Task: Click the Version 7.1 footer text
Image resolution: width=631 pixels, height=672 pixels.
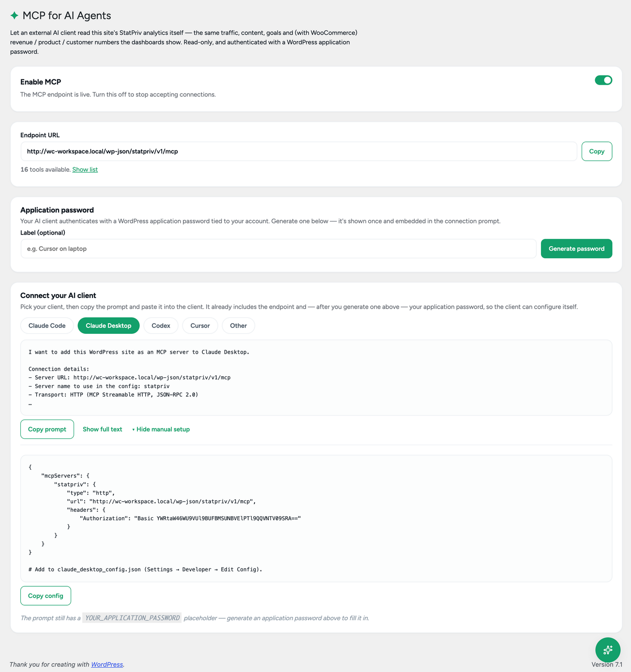Action: (x=607, y=664)
